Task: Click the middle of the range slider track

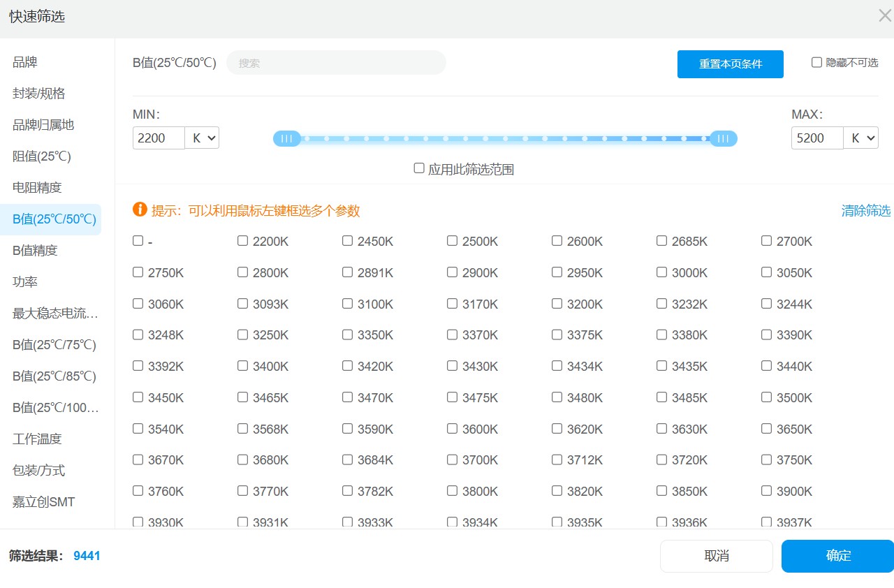Action: coord(505,138)
